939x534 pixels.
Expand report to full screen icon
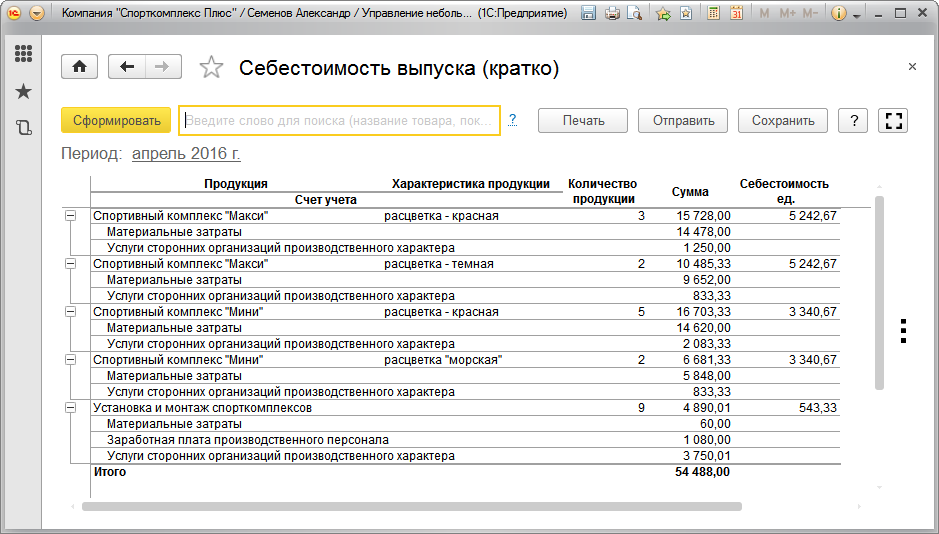pyautogui.click(x=895, y=121)
